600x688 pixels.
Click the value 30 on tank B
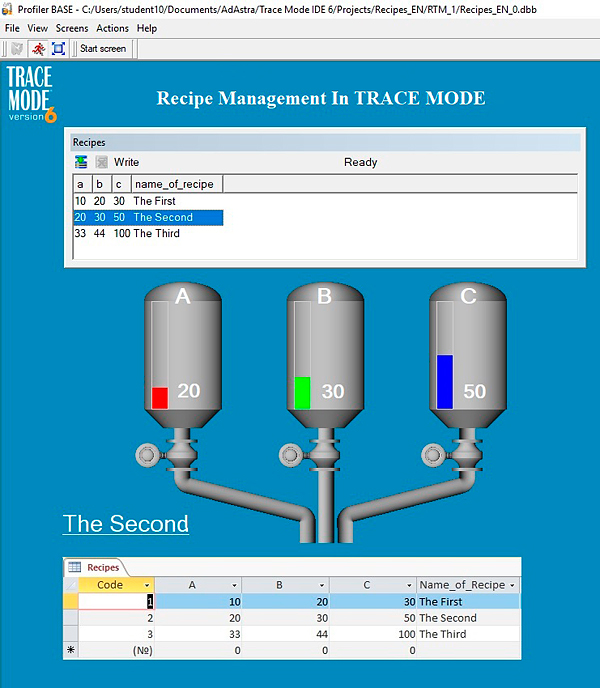[333, 391]
